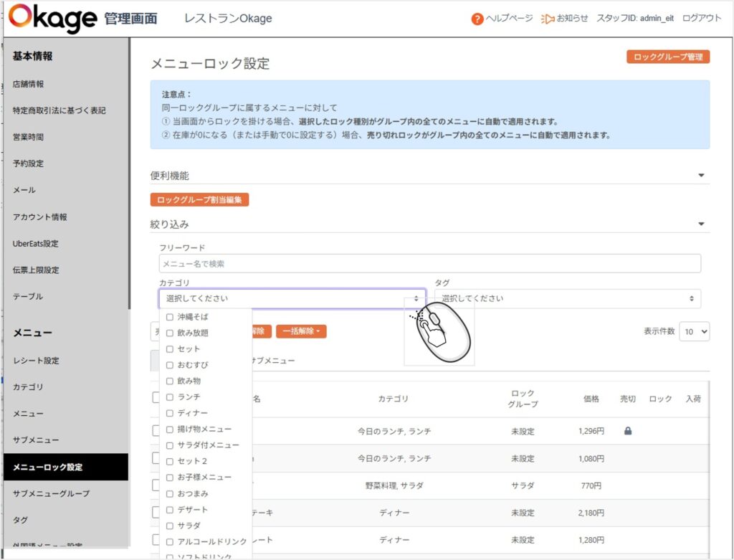Open the help page question mark icon

[477, 19]
